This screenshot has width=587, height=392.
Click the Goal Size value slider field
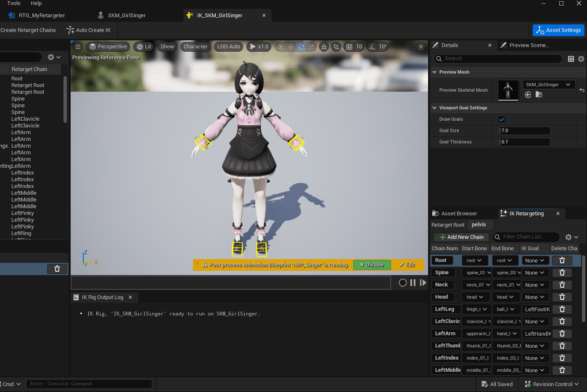coord(524,131)
